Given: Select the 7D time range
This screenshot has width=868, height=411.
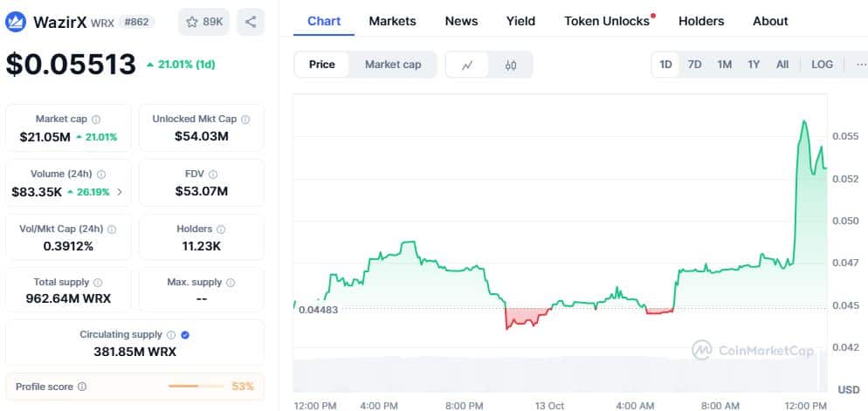Looking at the screenshot, I should click(x=694, y=65).
